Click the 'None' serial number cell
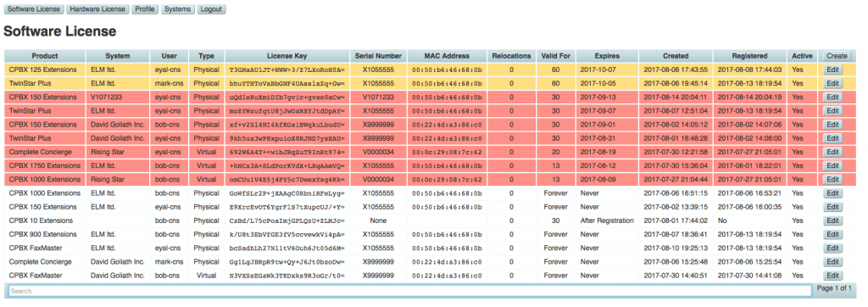Image resolution: width=868 pixels, height=307 pixels. [378, 220]
